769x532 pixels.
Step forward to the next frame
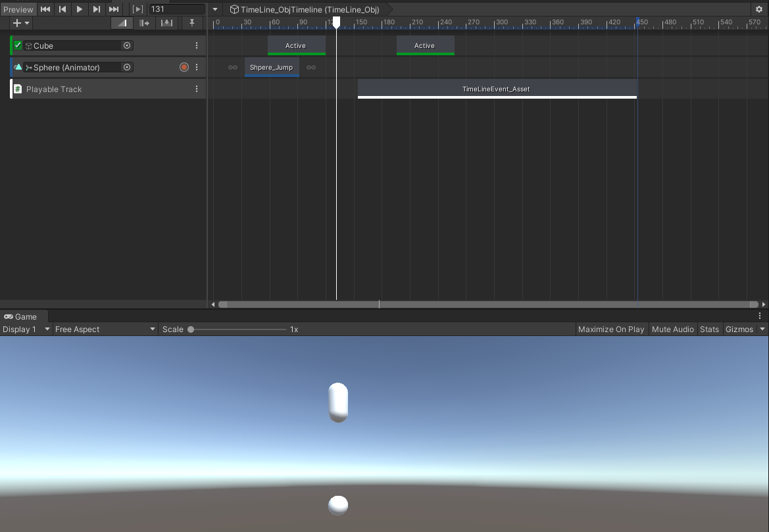point(97,9)
